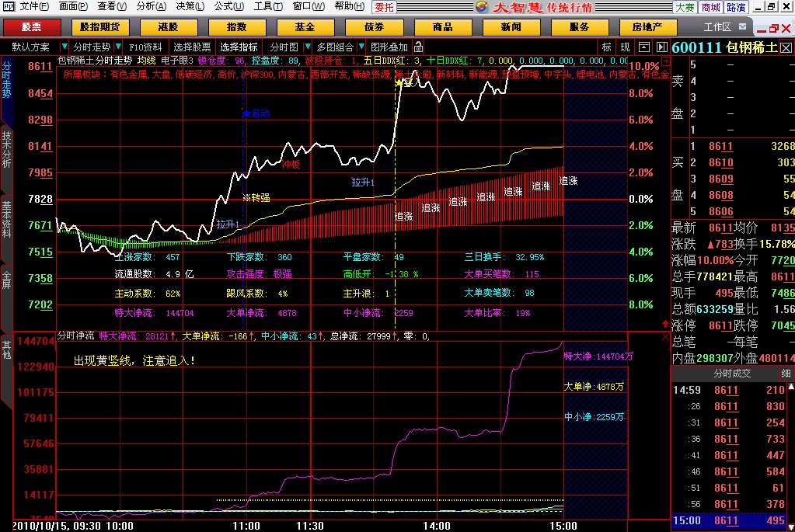Select the 指数 market tab

click(x=237, y=27)
